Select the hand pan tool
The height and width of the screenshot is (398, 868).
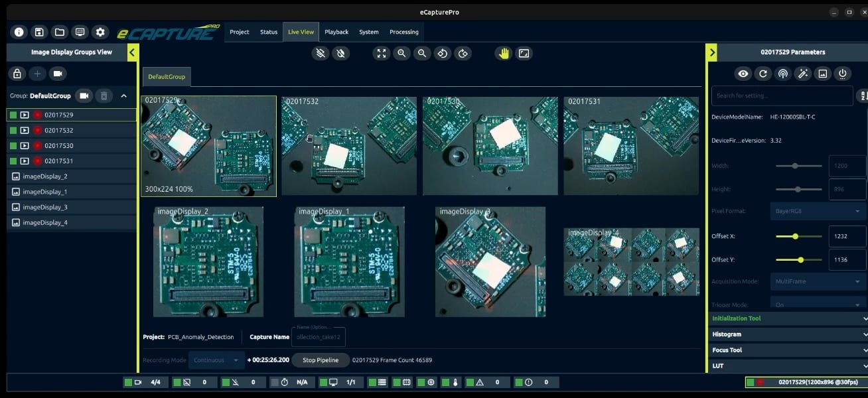click(504, 54)
